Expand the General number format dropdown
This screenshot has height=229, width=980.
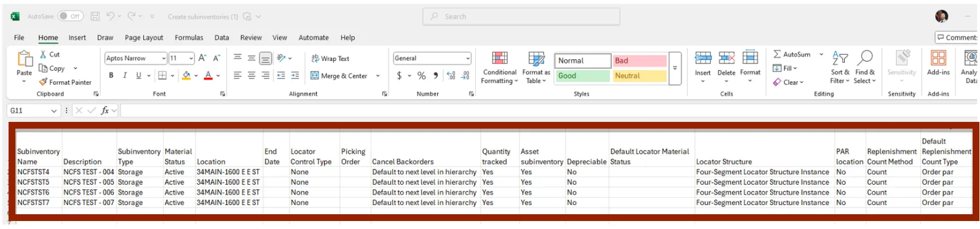468,58
